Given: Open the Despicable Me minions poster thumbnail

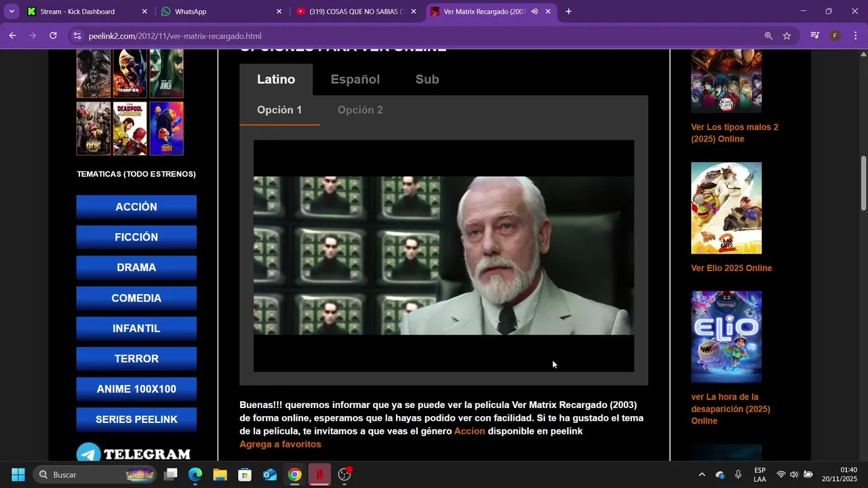Looking at the screenshot, I should (x=166, y=128).
